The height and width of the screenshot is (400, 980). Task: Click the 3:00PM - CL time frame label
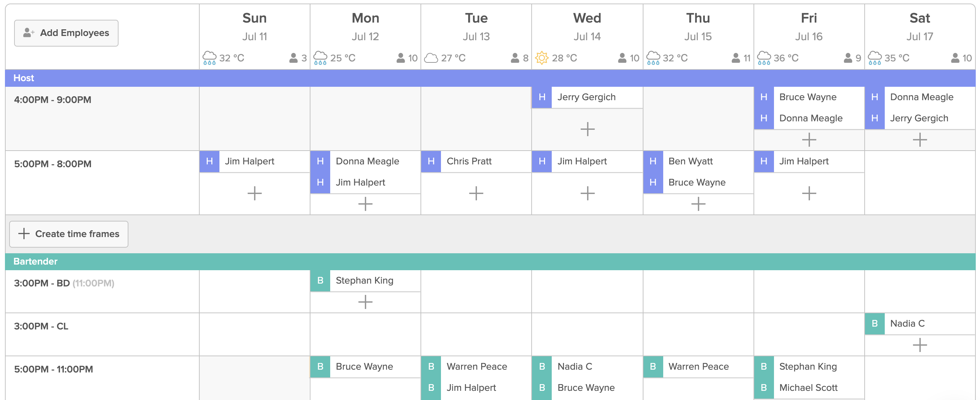[x=41, y=326]
